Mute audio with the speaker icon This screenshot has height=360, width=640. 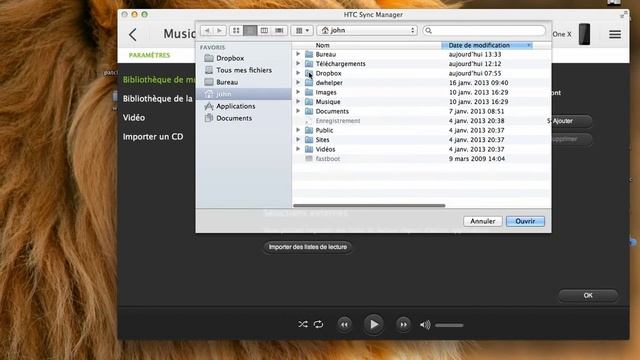[425, 325]
